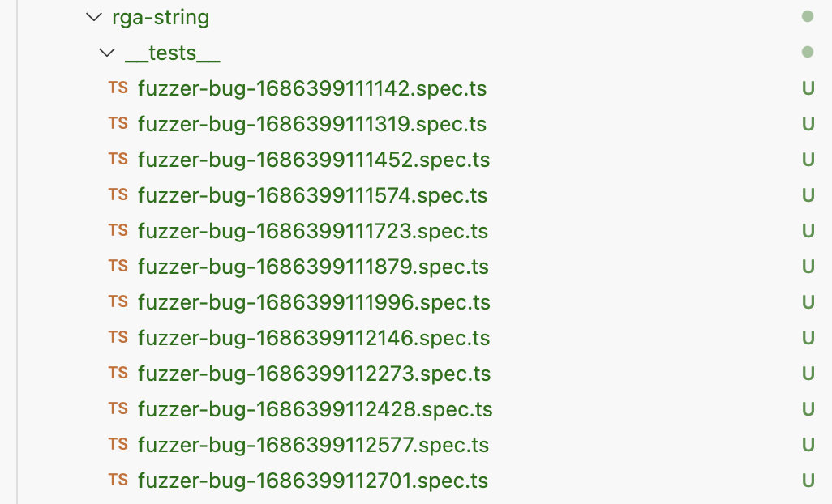
Task: Click untracked U badge of fuzzer-bug-1686399112701.spec.ts
Action: coord(808,481)
